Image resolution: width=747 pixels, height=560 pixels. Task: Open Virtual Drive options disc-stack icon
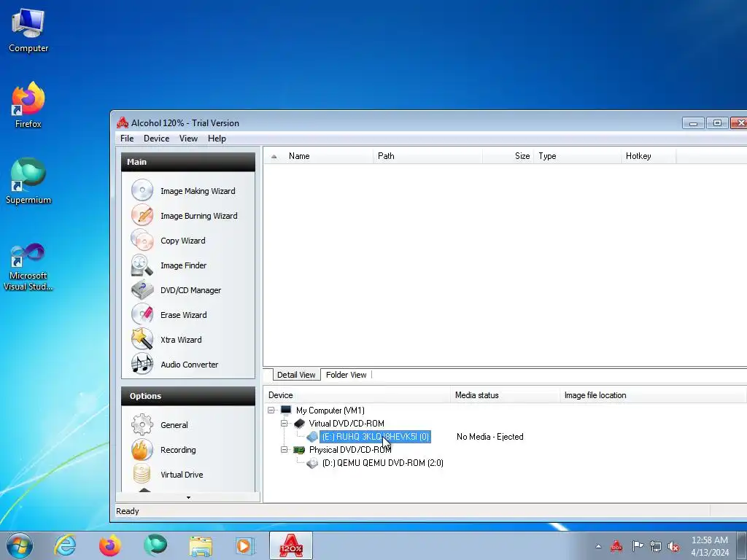coord(142,474)
